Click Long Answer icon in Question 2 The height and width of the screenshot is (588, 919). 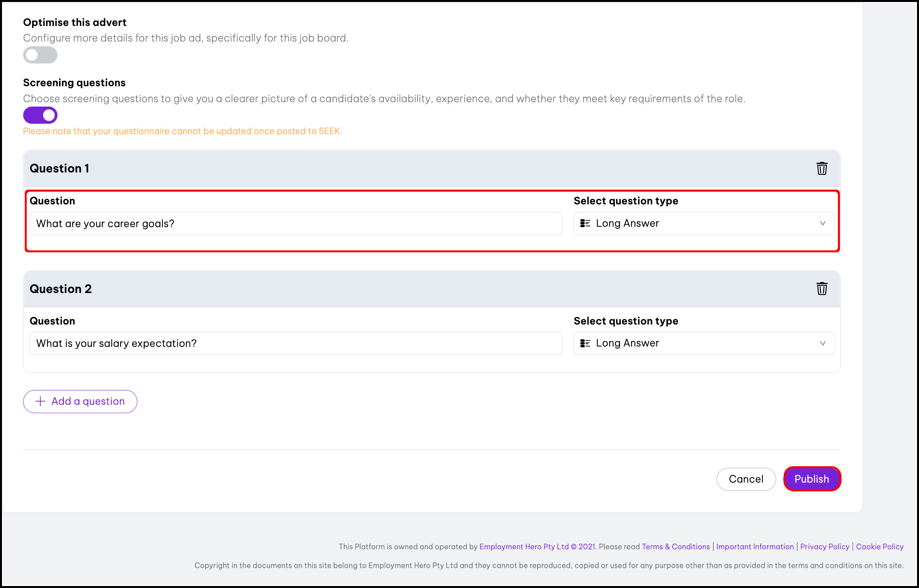(x=585, y=343)
